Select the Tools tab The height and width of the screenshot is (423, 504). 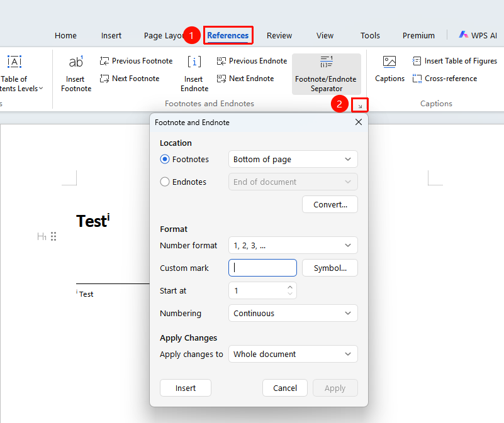[370, 35]
